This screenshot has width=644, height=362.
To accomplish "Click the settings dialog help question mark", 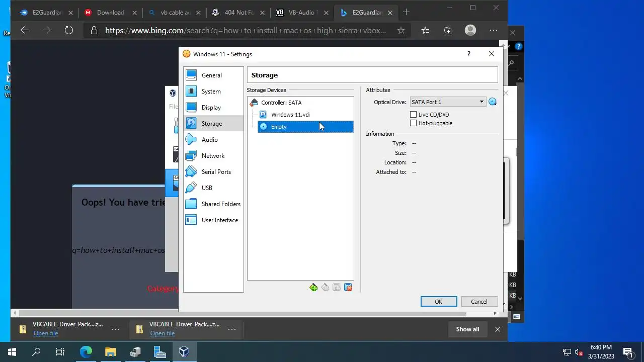I will pyautogui.click(x=469, y=54).
